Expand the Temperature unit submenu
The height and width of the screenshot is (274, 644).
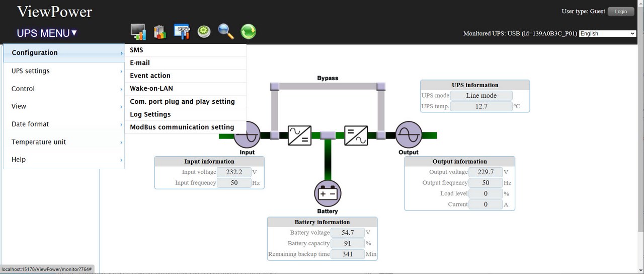click(x=64, y=142)
